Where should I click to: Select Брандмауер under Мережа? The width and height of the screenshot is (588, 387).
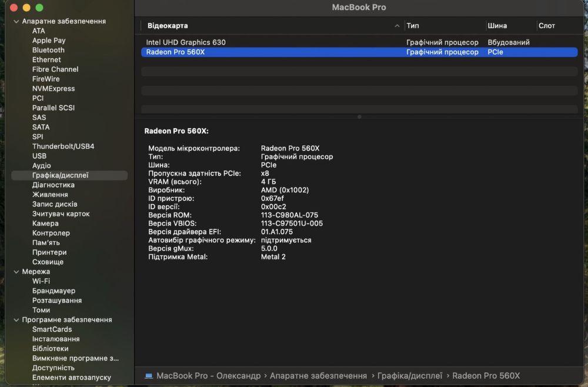click(x=54, y=291)
